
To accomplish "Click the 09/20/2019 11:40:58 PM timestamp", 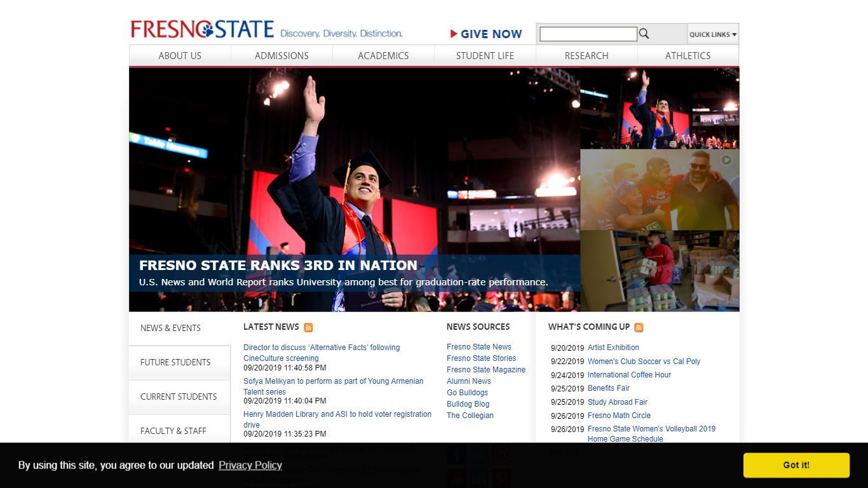I will (x=285, y=368).
